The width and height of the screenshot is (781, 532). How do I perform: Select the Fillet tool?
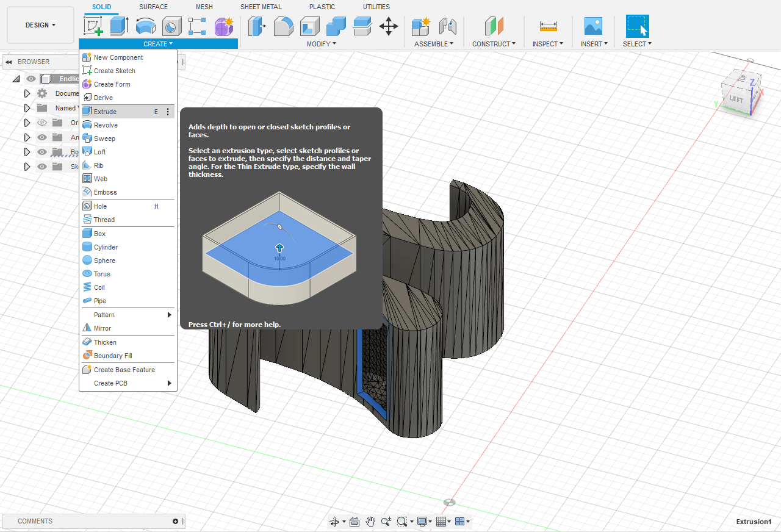pyautogui.click(x=284, y=26)
